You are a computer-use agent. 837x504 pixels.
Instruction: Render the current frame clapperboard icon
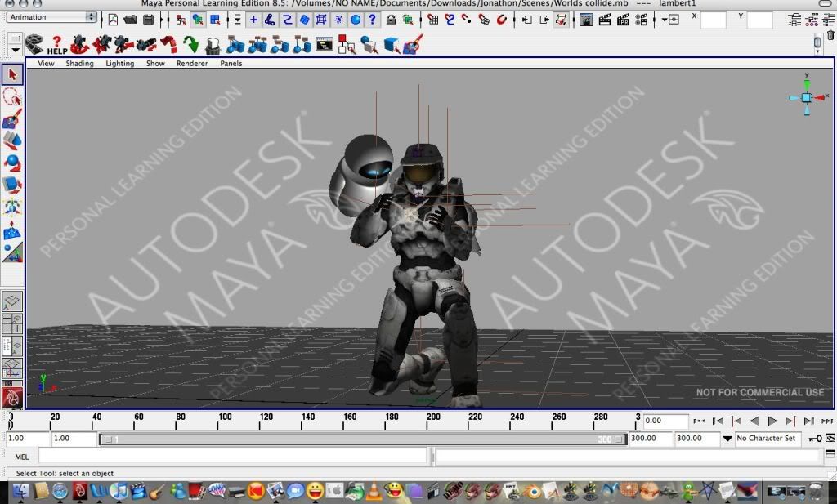pyautogui.click(x=604, y=20)
